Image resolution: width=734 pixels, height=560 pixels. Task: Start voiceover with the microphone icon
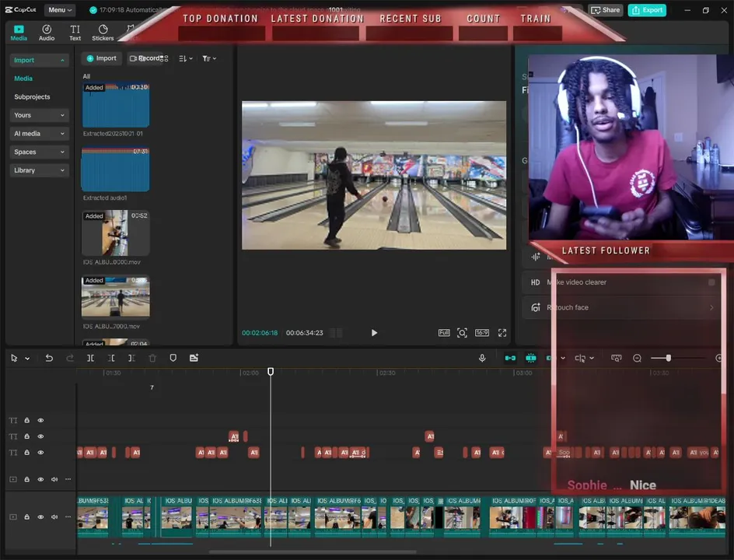coord(482,359)
